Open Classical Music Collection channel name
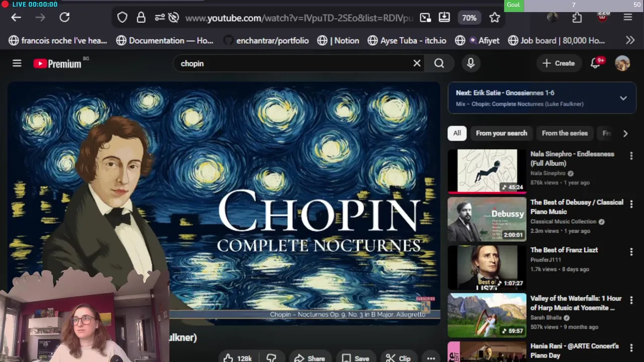 click(x=563, y=221)
